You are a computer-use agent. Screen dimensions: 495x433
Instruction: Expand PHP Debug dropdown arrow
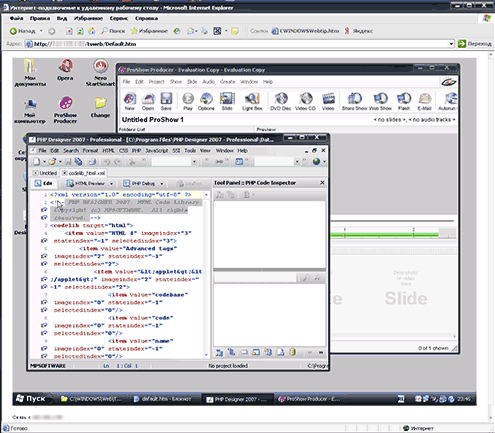162,184
